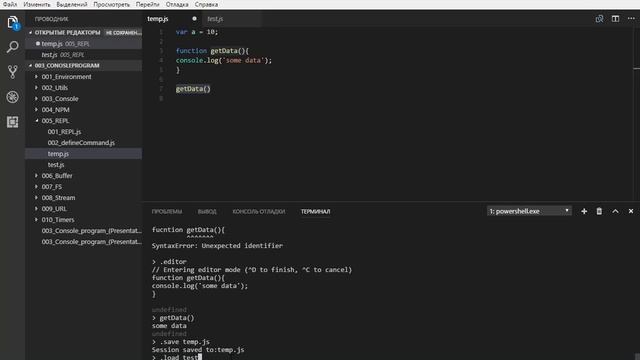This screenshot has height=360, width=640.
Task: Expand the 010_Timers folder
Action: pos(36,220)
